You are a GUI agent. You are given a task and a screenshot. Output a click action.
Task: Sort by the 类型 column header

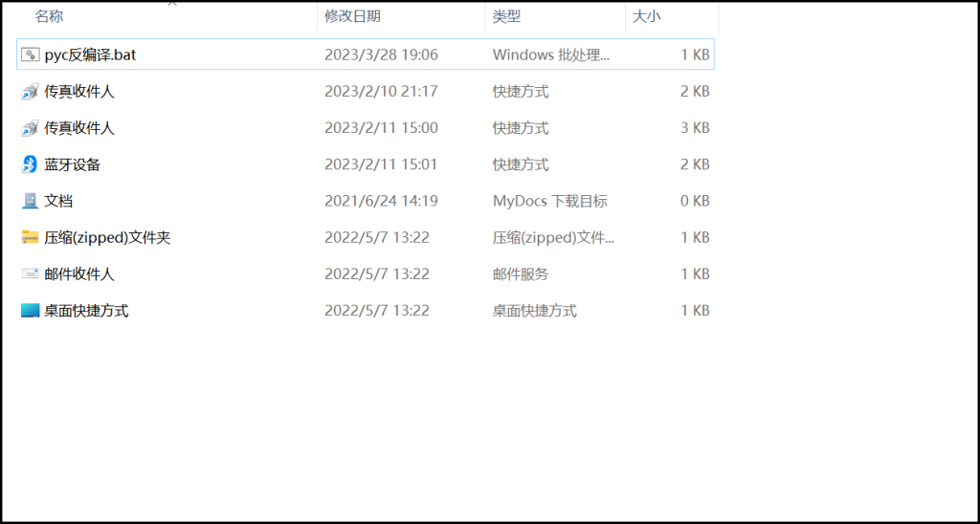tap(506, 16)
